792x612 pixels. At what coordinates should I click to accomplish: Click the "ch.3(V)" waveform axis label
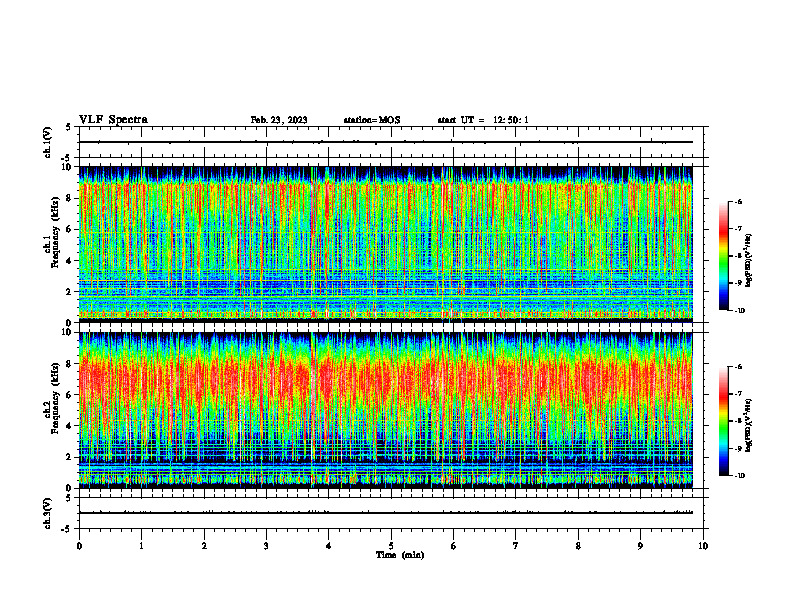coord(47,513)
